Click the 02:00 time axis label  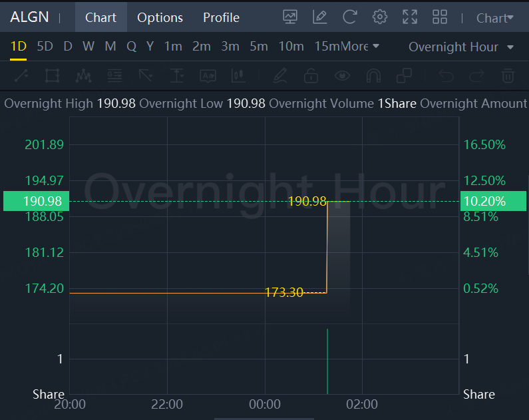point(362,404)
